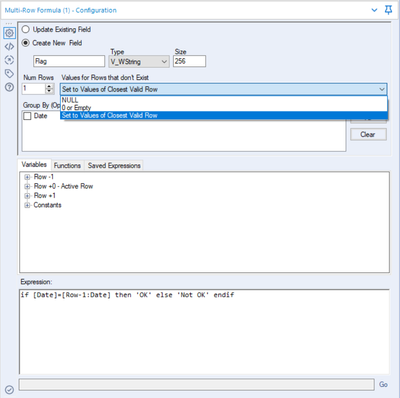Choose 0 or Empty from dropdown list
The width and height of the screenshot is (400, 398).
pyautogui.click(x=224, y=108)
